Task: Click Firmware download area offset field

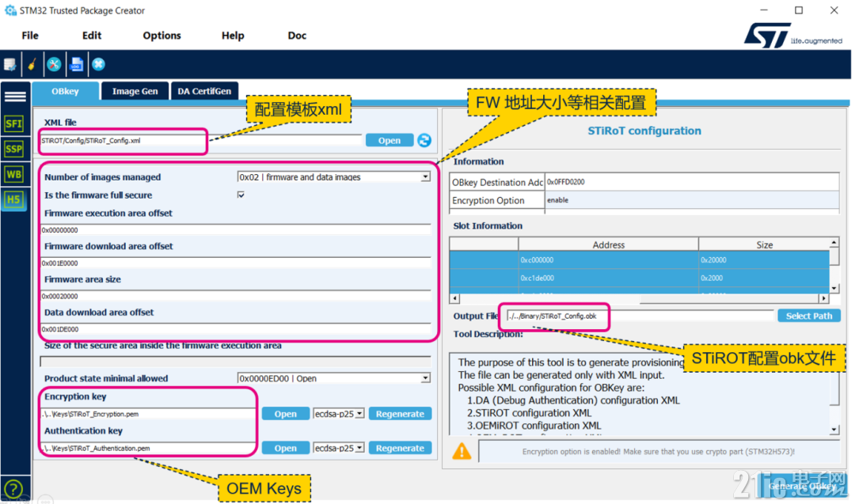Action: (x=236, y=263)
